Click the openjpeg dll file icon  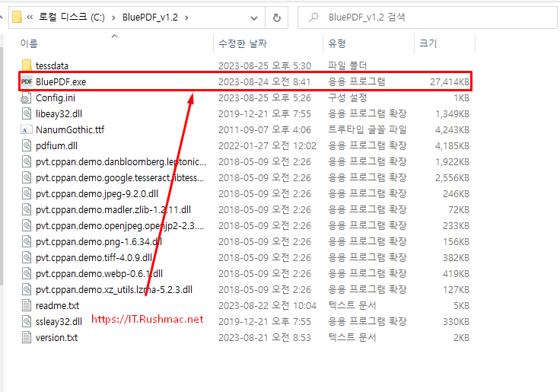click(x=27, y=226)
